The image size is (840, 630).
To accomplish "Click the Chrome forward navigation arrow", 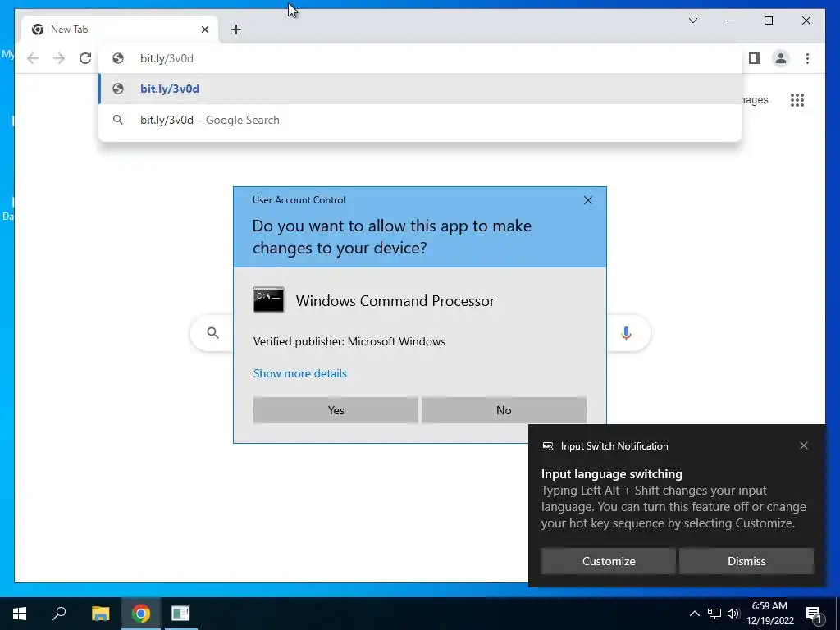I will pyautogui.click(x=59, y=58).
